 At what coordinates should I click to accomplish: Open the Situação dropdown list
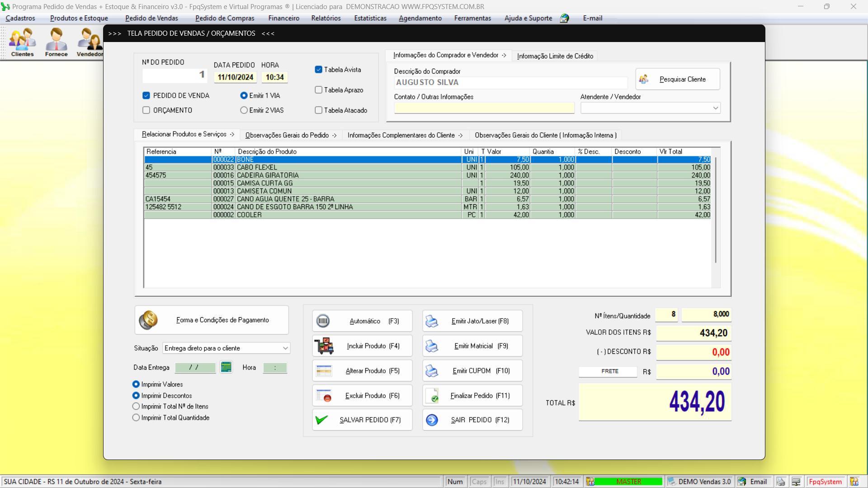[285, 348]
